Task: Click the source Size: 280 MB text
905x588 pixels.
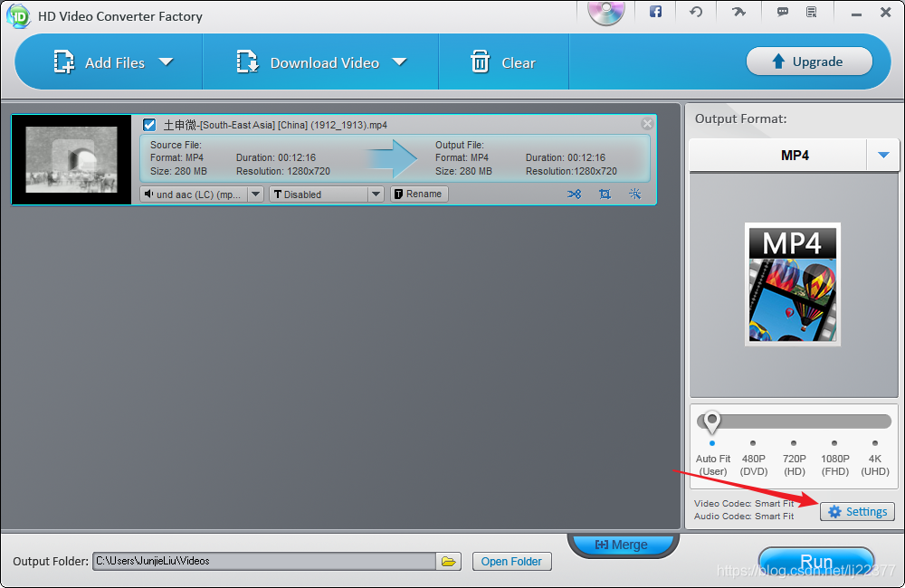Action: click(x=178, y=171)
